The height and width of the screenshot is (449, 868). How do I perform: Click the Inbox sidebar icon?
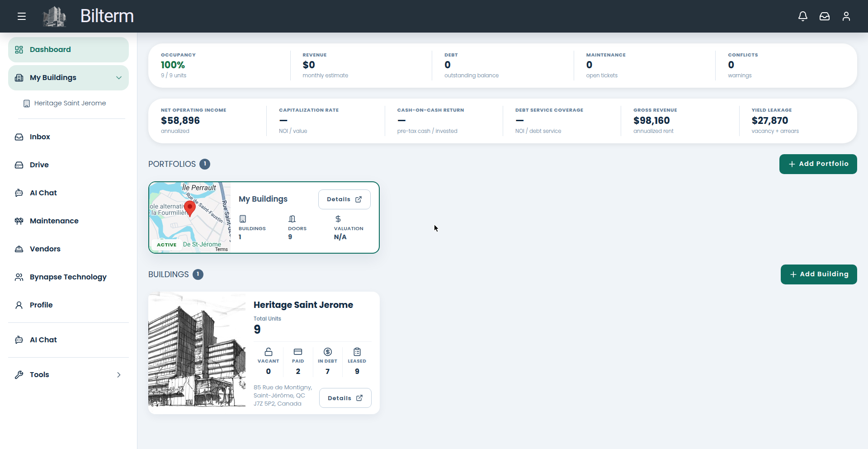[x=19, y=137]
